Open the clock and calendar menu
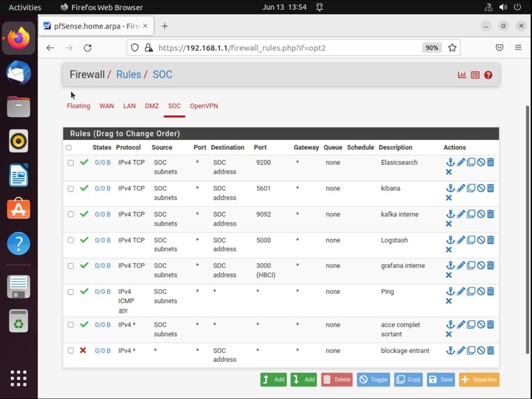 click(284, 7)
